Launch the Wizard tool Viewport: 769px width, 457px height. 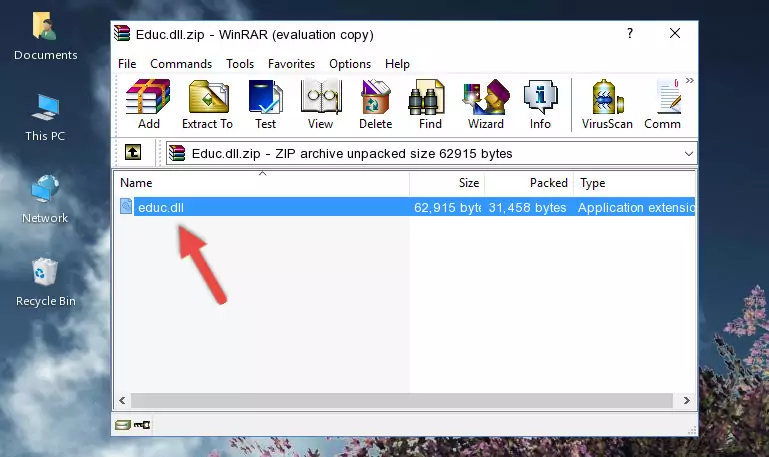point(486,104)
